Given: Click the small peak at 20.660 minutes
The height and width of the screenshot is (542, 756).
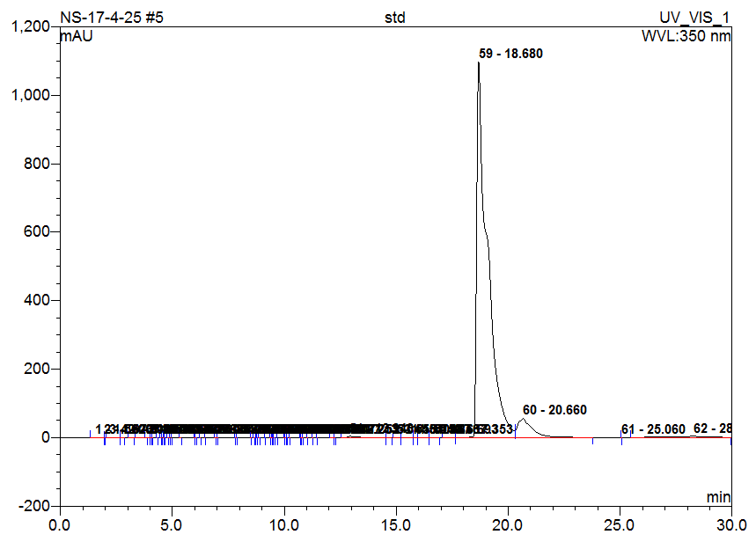Looking at the screenshot, I should [x=523, y=420].
